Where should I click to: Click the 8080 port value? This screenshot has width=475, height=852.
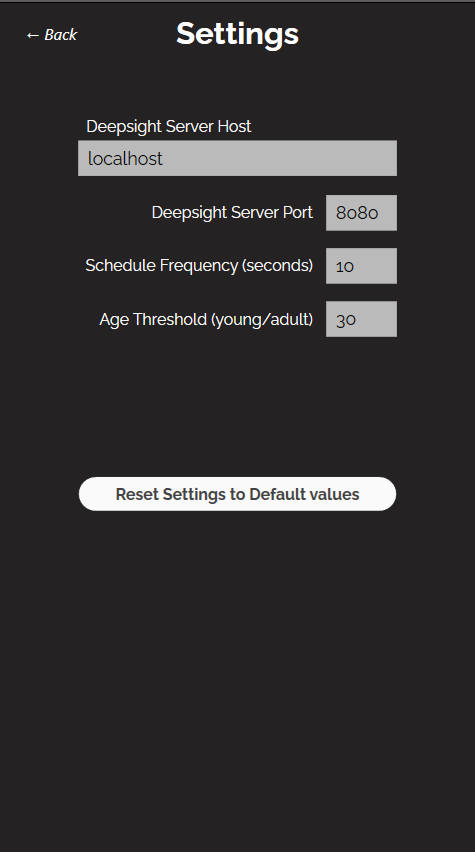[x=357, y=213]
